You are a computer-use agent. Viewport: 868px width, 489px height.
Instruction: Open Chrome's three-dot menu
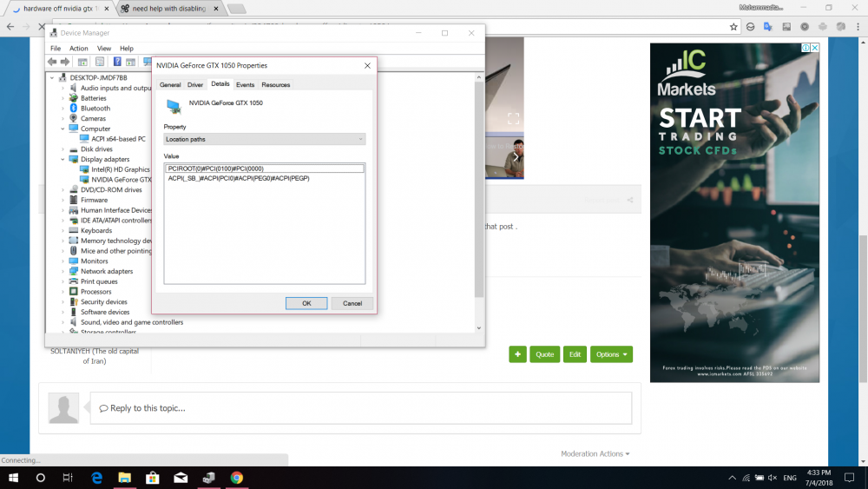(x=858, y=27)
